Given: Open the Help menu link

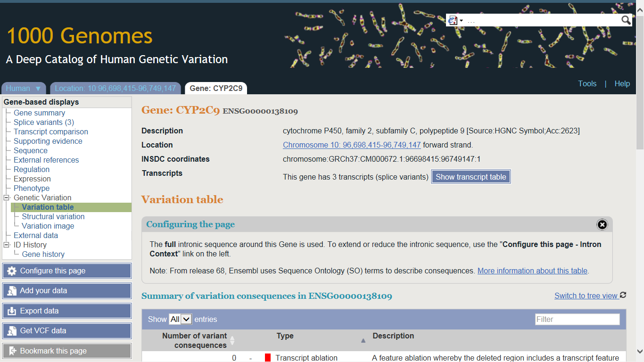Looking at the screenshot, I should [x=622, y=83].
